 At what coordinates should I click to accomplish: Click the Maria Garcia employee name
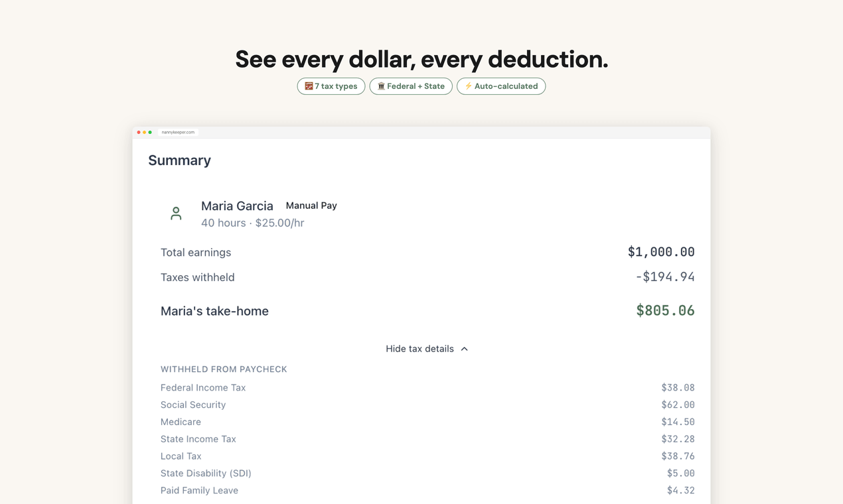pos(237,206)
